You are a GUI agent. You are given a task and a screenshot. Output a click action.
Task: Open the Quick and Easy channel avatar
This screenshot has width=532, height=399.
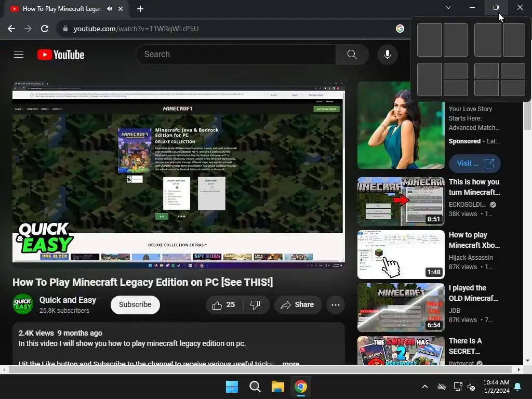tap(23, 304)
